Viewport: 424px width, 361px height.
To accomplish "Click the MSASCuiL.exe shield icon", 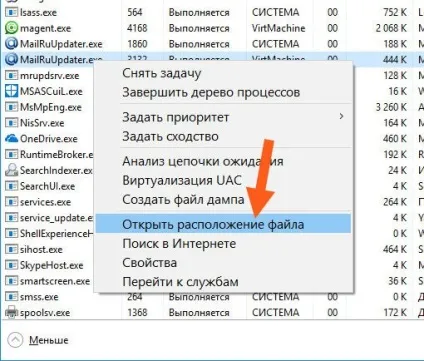I will click(x=11, y=91).
